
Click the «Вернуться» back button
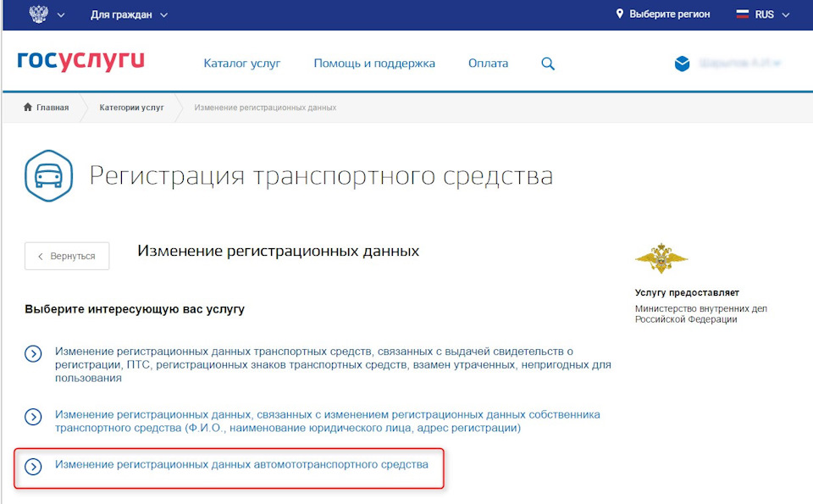click(x=67, y=256)
